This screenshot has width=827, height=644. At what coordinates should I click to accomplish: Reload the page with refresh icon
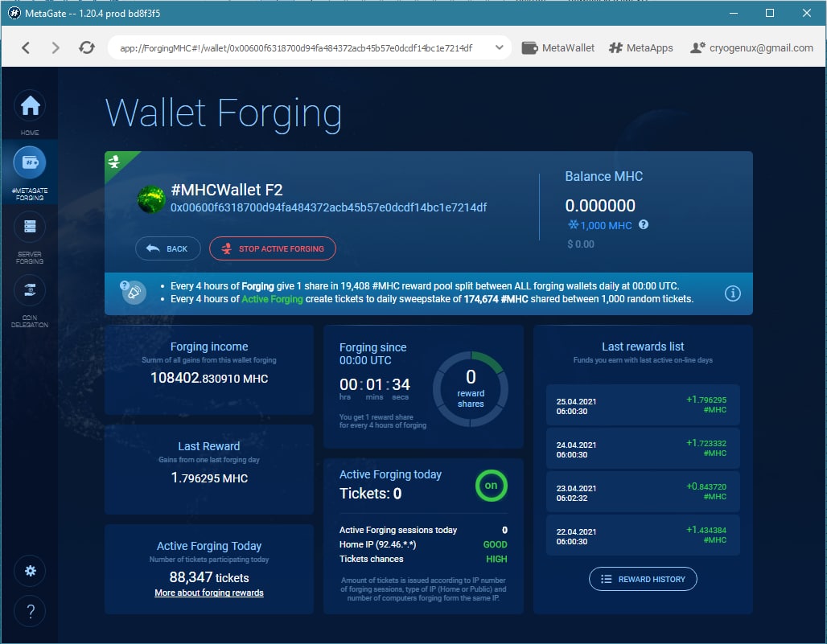point(87,48)
